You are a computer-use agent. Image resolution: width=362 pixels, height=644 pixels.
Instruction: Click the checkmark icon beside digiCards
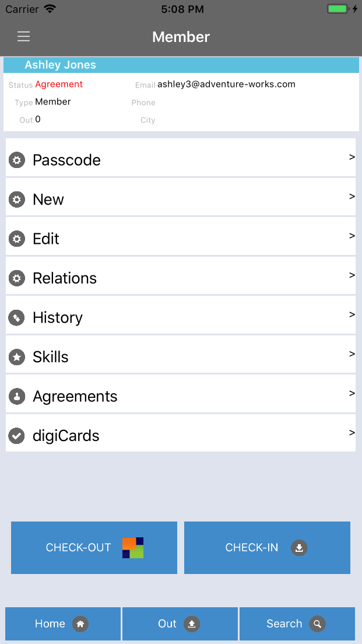pyautogui.click(x=17, y=436)
